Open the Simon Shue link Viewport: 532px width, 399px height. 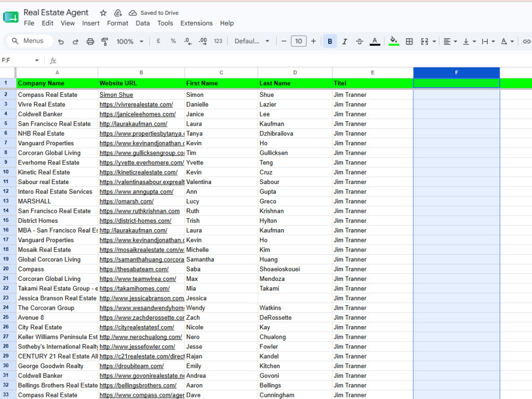116,95
